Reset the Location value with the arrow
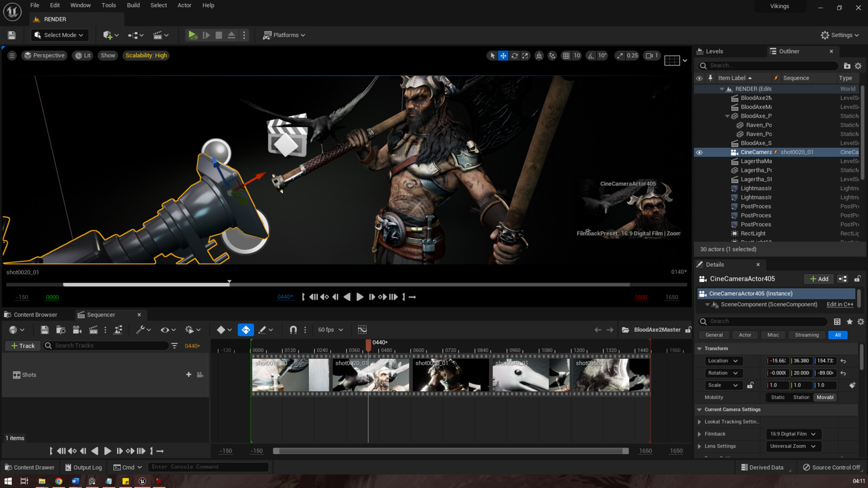This screenshot has width=868, height=488. coord(843,361)
